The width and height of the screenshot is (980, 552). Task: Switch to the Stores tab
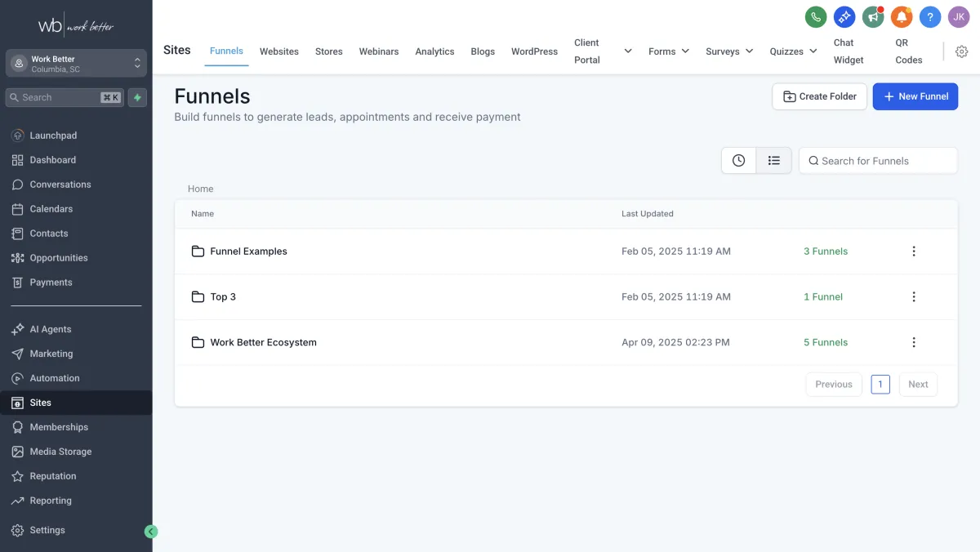[x=329, y=51]
